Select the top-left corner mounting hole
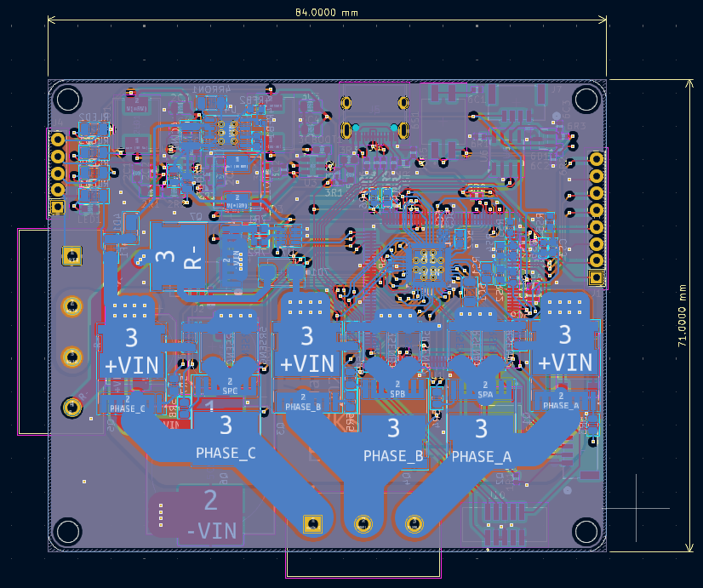The image size is (703, 588). [67, 100]
